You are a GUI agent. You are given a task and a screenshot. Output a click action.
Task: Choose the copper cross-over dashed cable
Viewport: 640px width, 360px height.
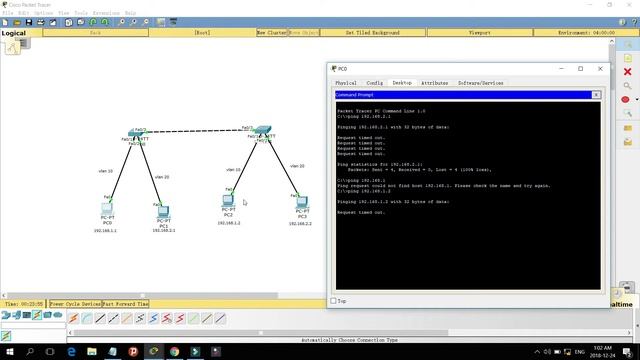pyautogui.click(x=113, y=318)
